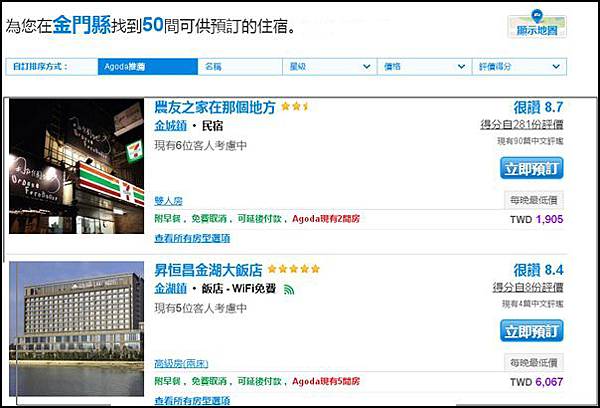Click the 現有90篇中文評鑑 text

[x=530, y=141]
